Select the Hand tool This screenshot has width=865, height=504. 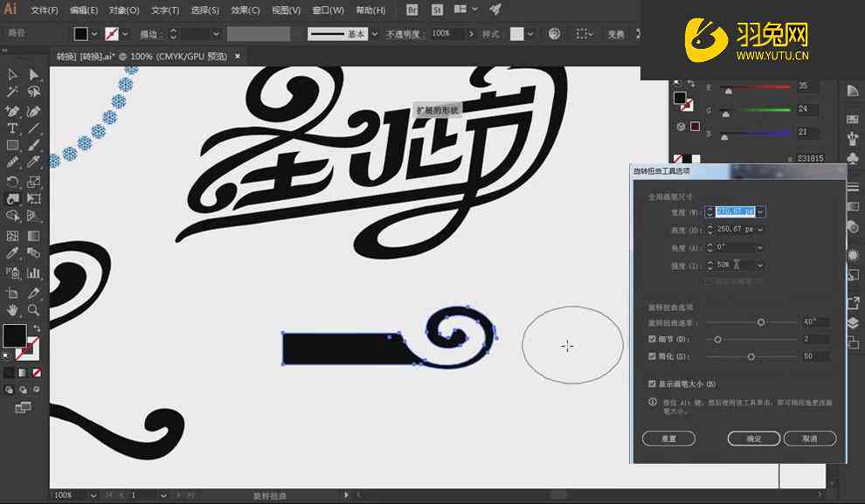(12, 310)
